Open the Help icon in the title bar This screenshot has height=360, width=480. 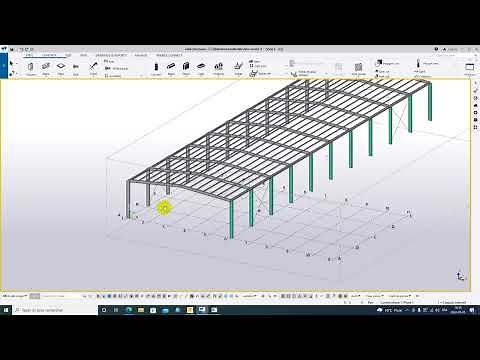[436, 49]
